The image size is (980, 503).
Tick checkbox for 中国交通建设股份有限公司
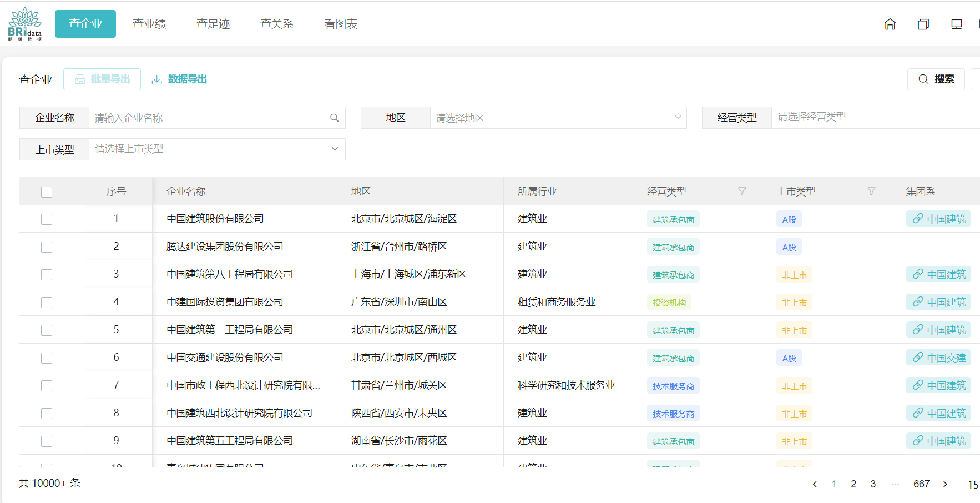[x=47, y=358]
